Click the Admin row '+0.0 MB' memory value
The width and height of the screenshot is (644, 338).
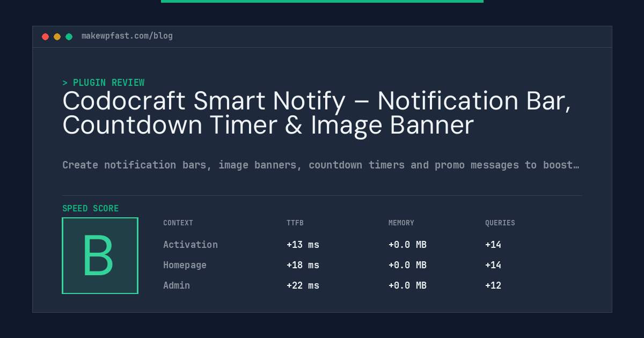407,285
